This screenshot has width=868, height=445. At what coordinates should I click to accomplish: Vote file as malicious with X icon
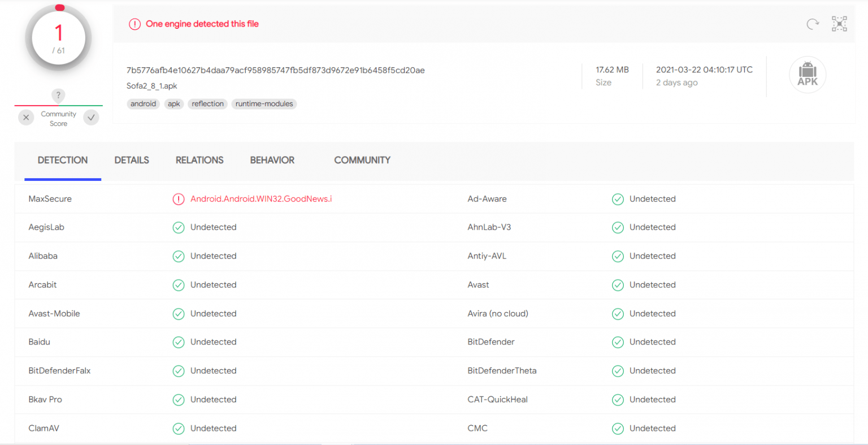click(26, 118)
